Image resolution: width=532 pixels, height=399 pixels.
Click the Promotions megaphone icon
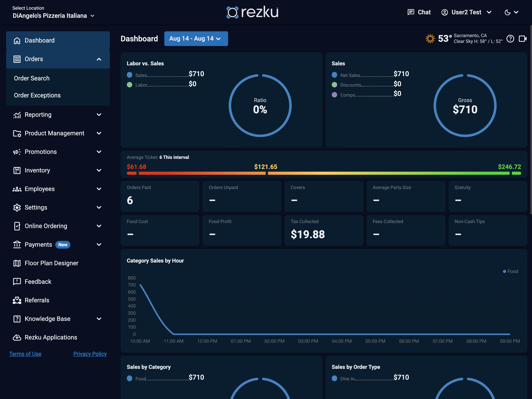17,152
